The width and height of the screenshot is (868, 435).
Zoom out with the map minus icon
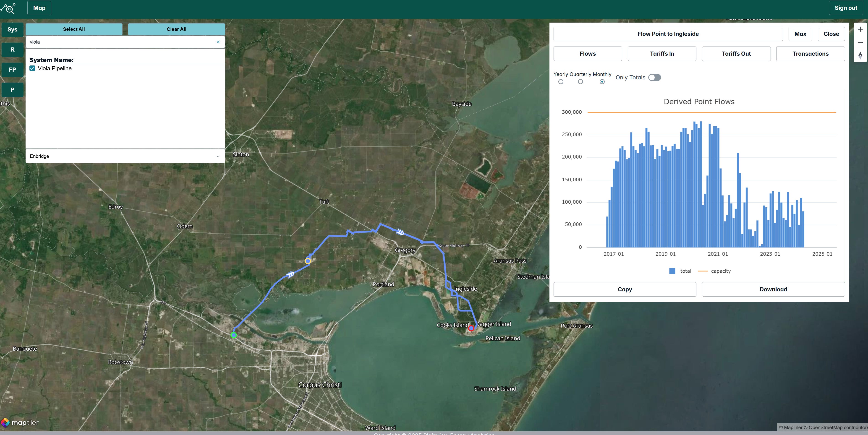(860, 42)
